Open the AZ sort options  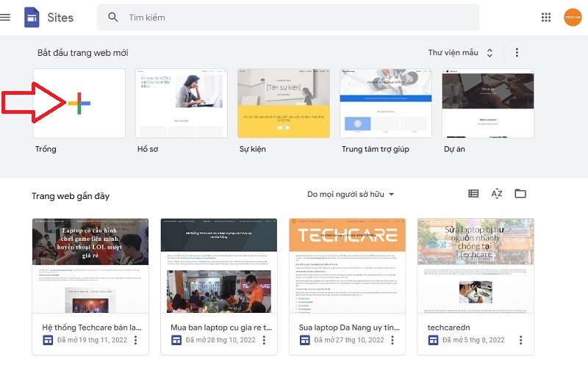tap(497, 194)
